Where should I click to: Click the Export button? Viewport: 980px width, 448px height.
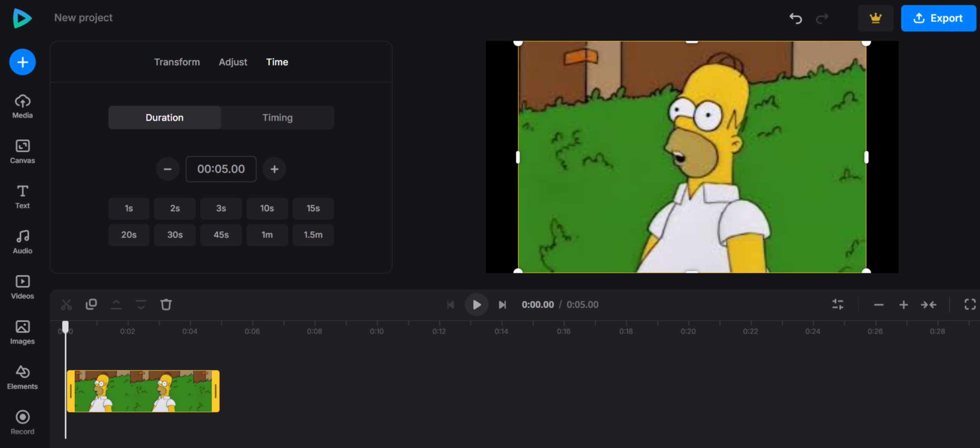click(939, 18)
